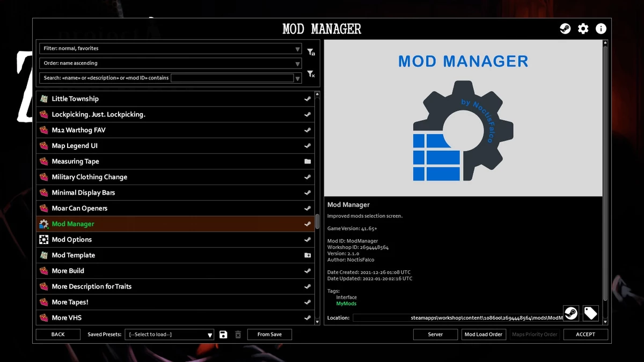
Task: Click the mod list vertical scrollbar
Action: click(x=317, y=221)
